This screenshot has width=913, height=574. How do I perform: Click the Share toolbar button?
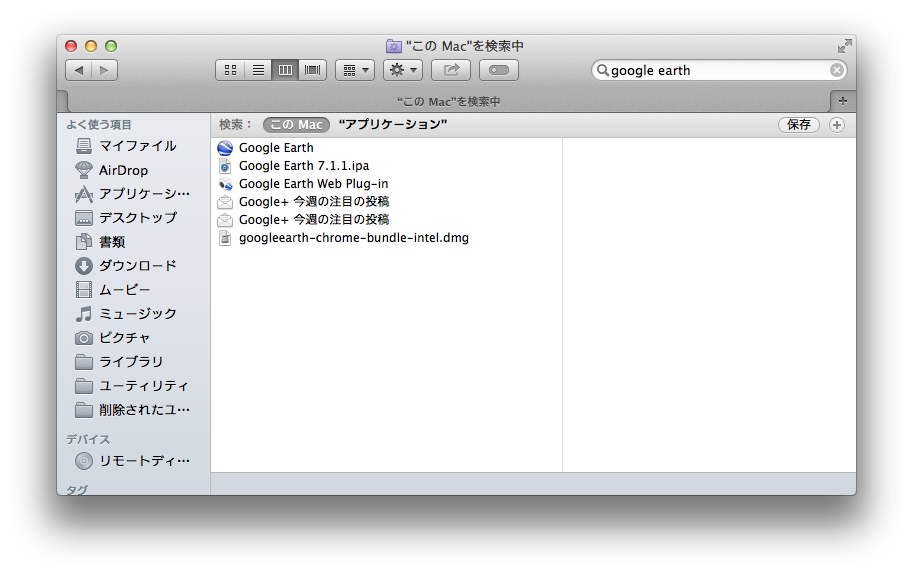click(x=450, y=70)
